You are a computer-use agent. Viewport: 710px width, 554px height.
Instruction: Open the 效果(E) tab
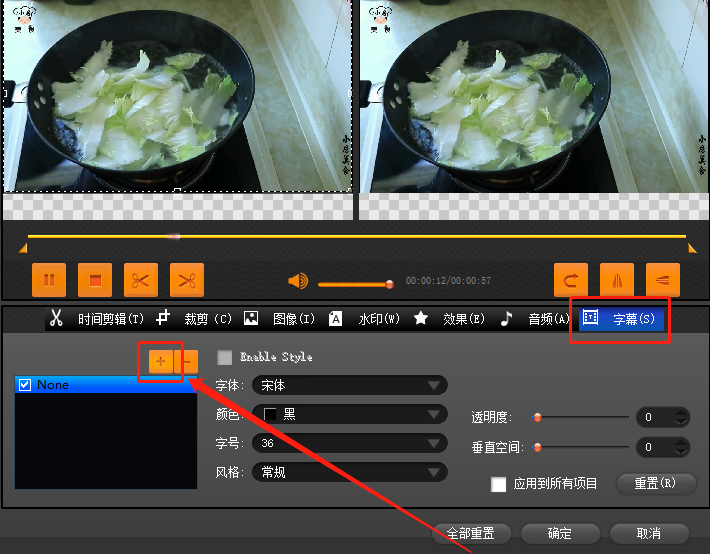[x=450, y=319]
